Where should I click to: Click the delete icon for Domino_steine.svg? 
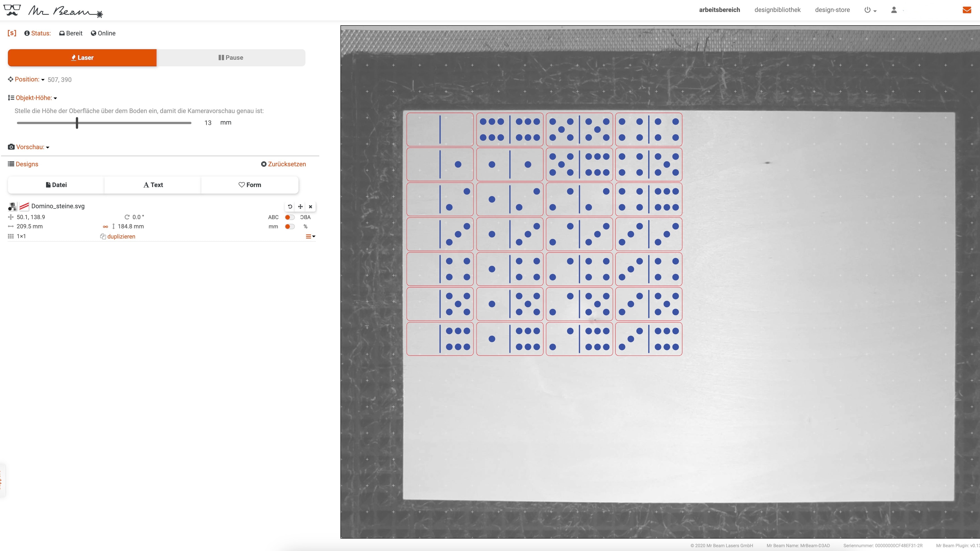tap(310, 206)
